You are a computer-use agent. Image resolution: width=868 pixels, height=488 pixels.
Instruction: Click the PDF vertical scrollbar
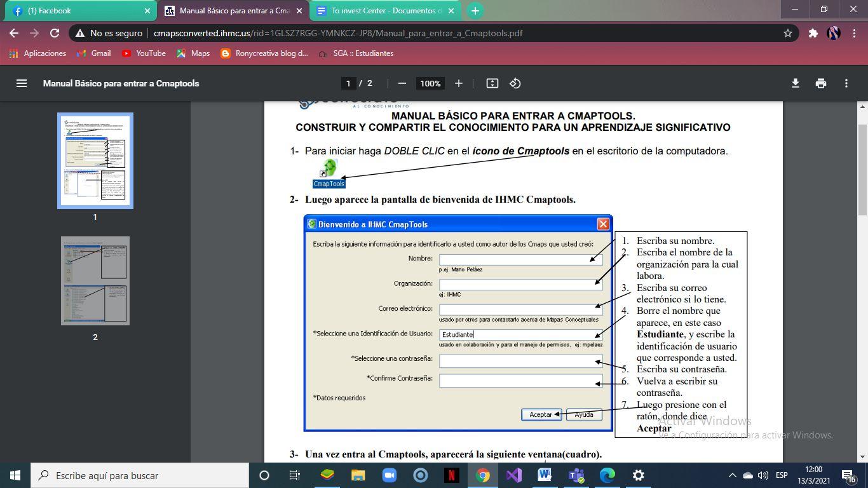pos(862,170)
